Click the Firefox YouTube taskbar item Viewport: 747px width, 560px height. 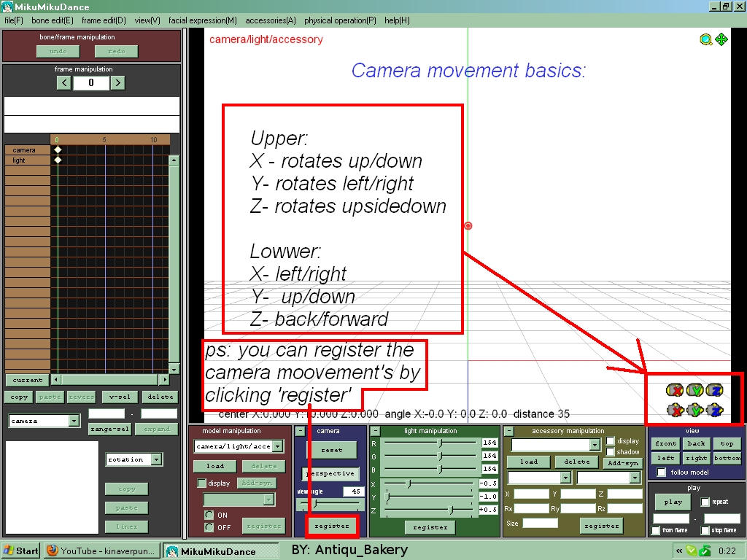(x=103, y=551)
